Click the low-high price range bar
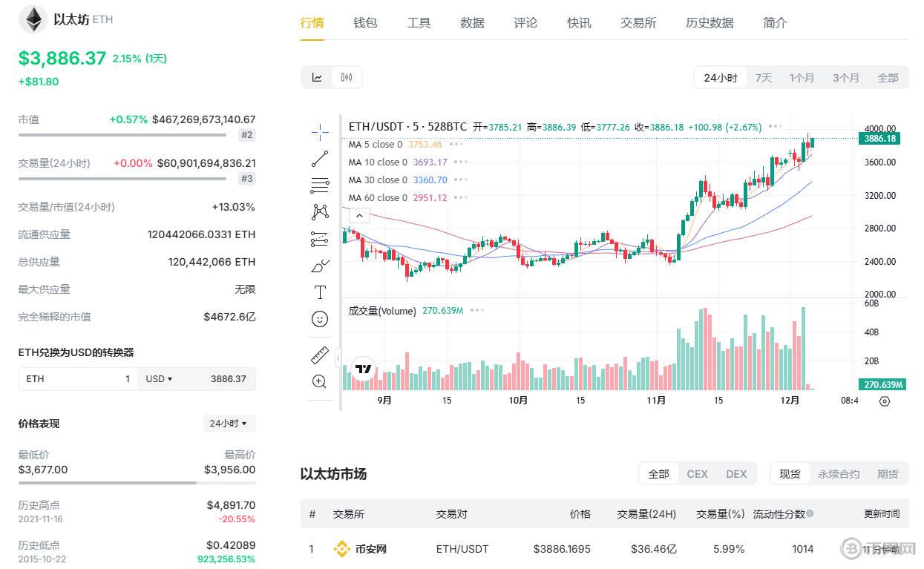This screenshot has height=569, width=924. click(137, 483)
